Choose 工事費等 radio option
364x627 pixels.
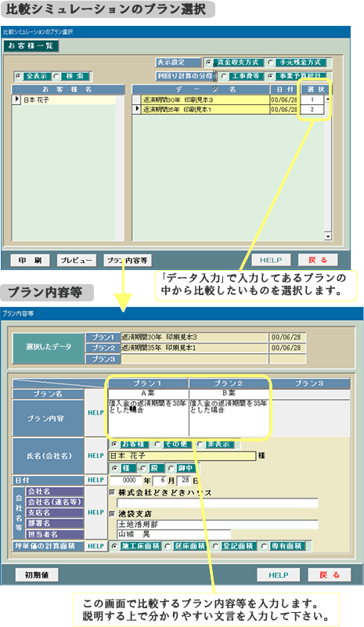224,76
